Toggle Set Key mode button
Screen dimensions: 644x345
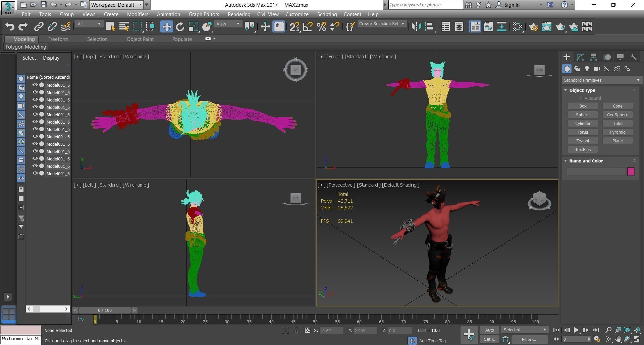pyautogui.click(x=489, y=339)
